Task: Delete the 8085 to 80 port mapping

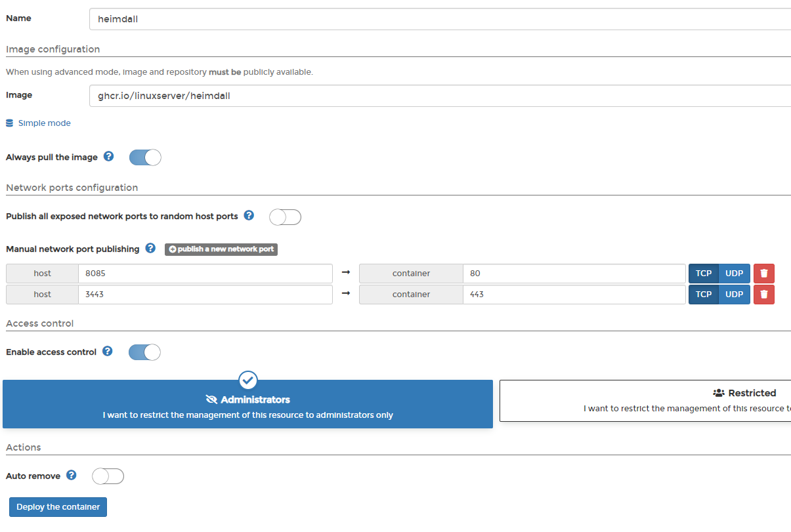Action: pyautogui.click(x=763, y=273)
